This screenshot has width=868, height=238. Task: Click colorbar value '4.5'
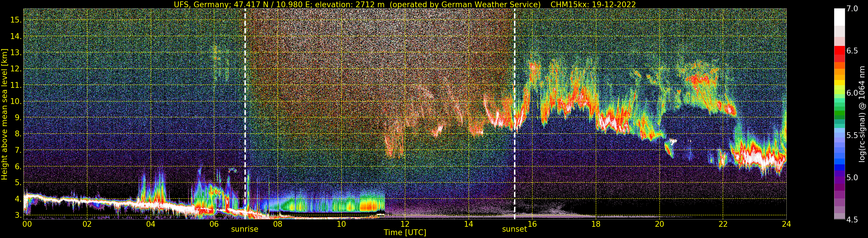tap(852, 220)
